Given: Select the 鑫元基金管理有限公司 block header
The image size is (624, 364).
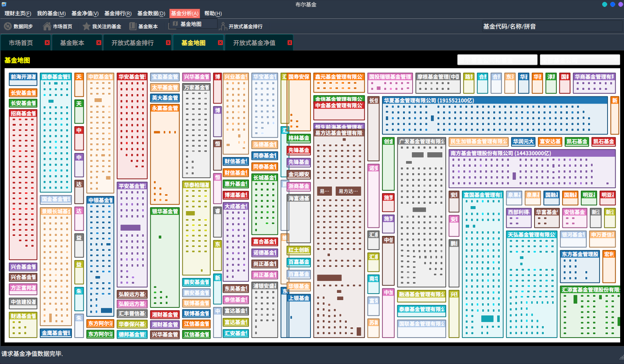Looking at the screenshot, I should (x=339, y=77).
